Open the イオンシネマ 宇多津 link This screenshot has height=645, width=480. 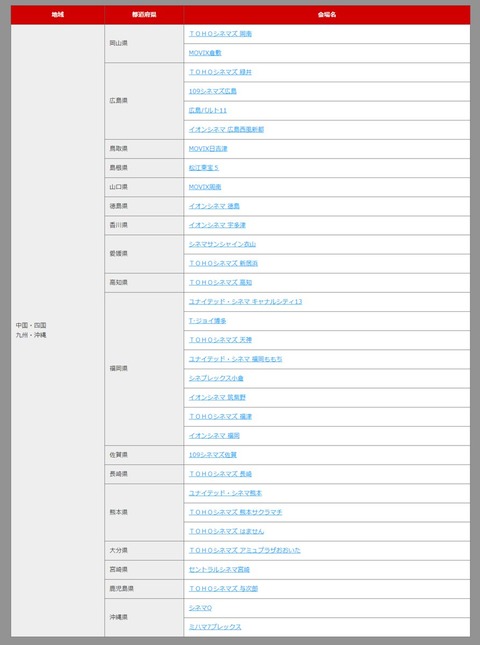pos(217,225)
